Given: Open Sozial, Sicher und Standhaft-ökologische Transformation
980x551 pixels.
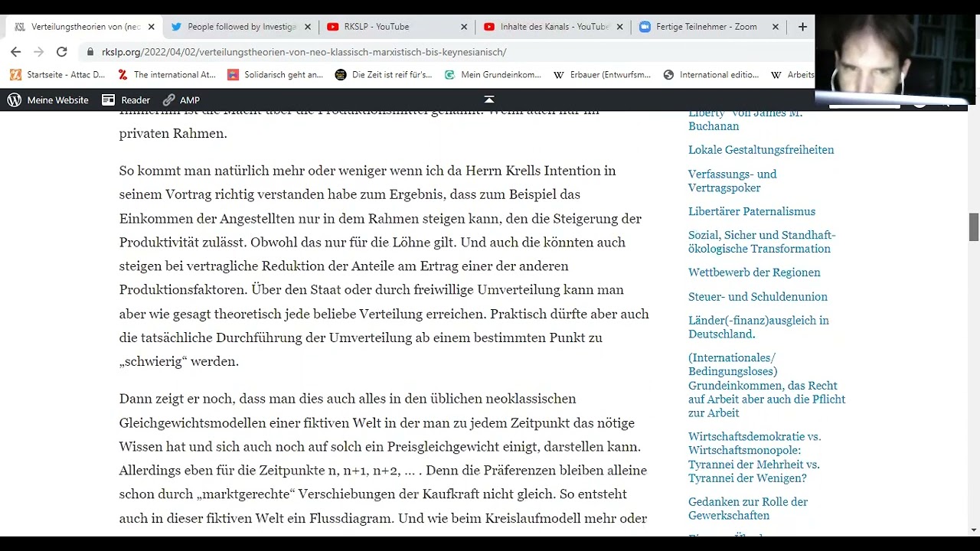Looking at the screenshot, I should [x=762, y=242].
